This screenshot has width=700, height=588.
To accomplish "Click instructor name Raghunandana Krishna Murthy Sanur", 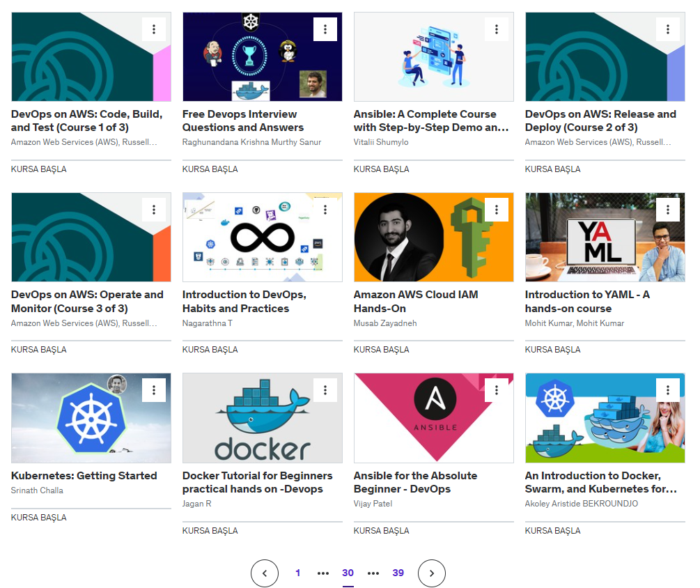I will click(x=251, y=142).
